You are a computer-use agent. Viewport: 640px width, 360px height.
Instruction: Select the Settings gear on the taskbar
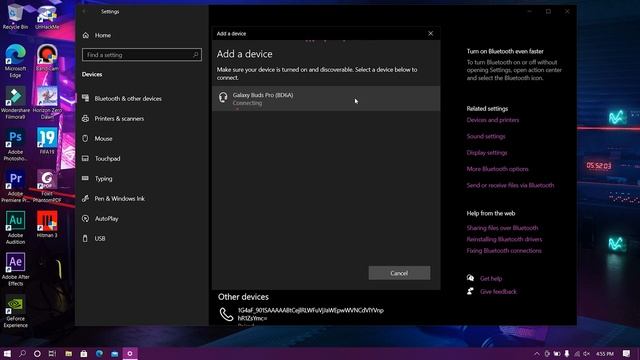(x=130, y=353)
